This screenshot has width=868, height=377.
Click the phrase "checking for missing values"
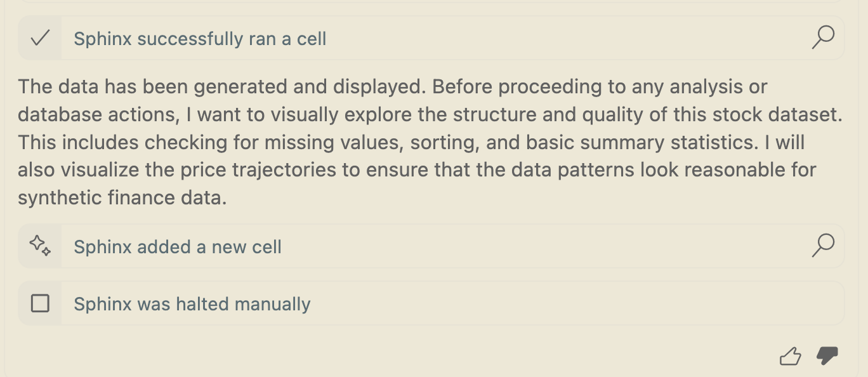pos(276,143)
